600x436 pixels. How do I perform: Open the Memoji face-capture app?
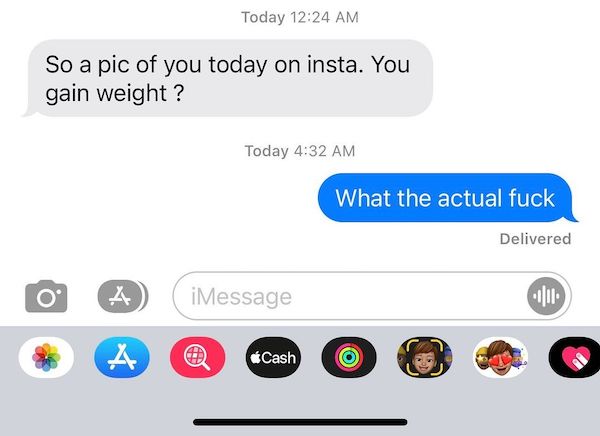click(x=425, y=357)
